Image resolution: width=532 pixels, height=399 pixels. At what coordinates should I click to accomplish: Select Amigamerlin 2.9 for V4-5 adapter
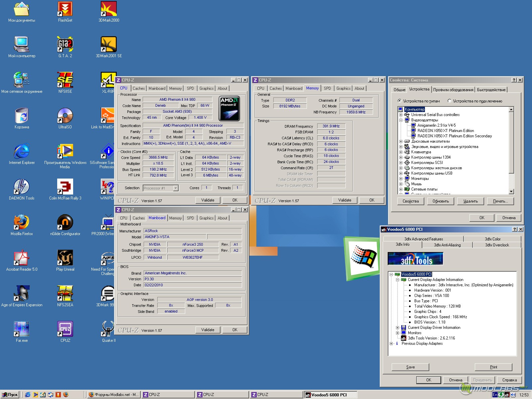click(437, 125)
